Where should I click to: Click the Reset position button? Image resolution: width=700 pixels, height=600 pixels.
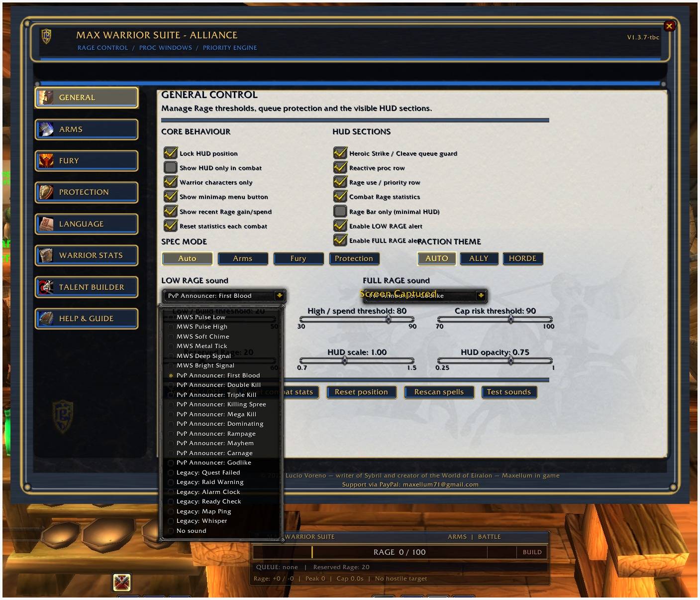(x=361, y=392)
